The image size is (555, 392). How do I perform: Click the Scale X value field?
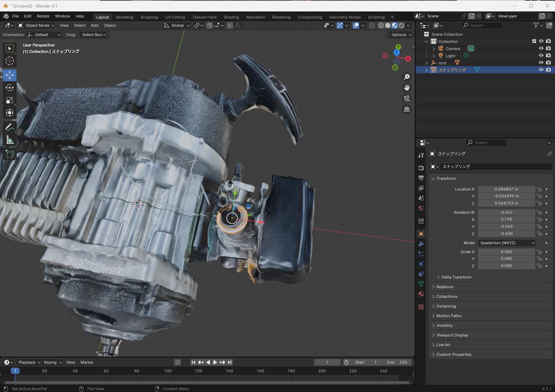coord(506,252)
